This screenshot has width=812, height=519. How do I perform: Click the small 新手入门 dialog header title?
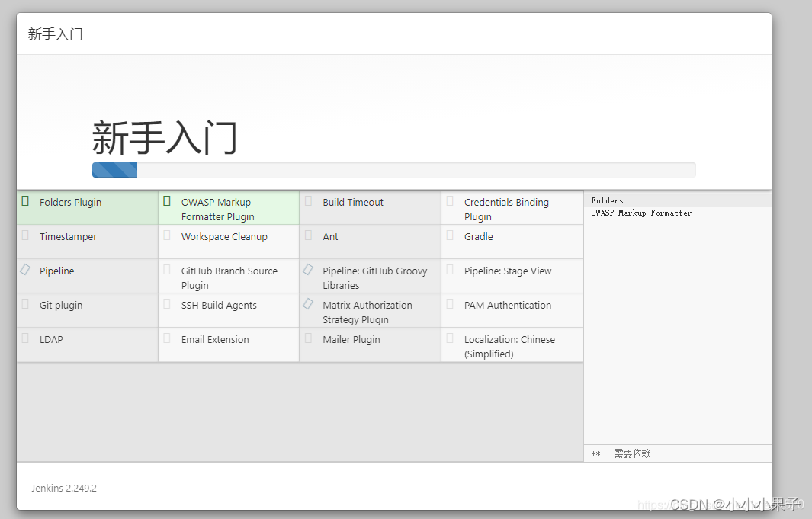[x=56, y=34]
